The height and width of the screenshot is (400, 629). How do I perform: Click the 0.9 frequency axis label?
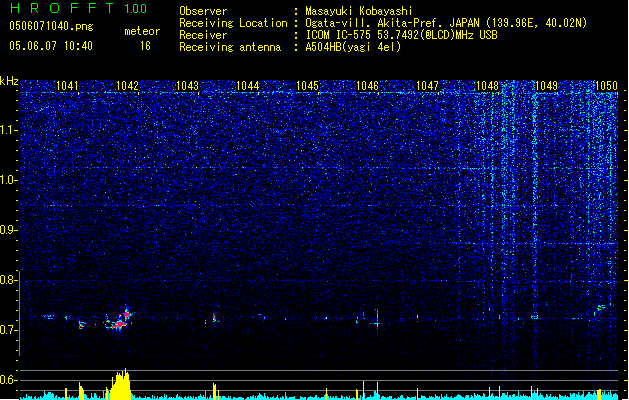8,230
